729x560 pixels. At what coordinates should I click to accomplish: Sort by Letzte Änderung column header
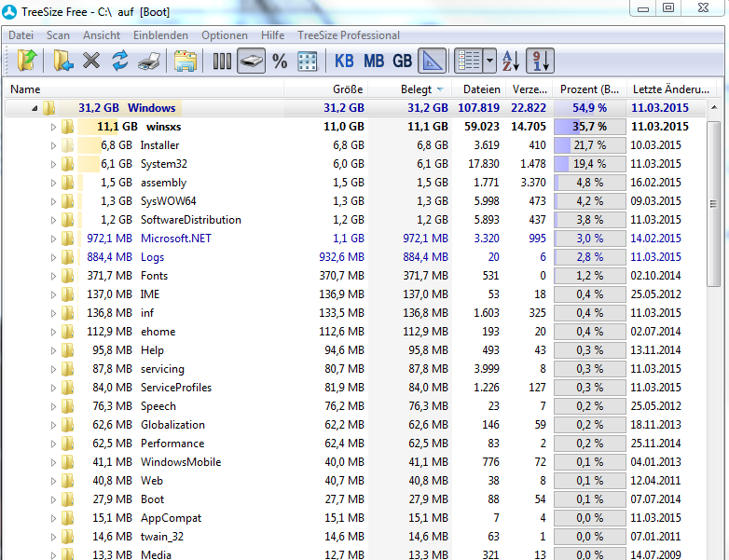point(671,89)
